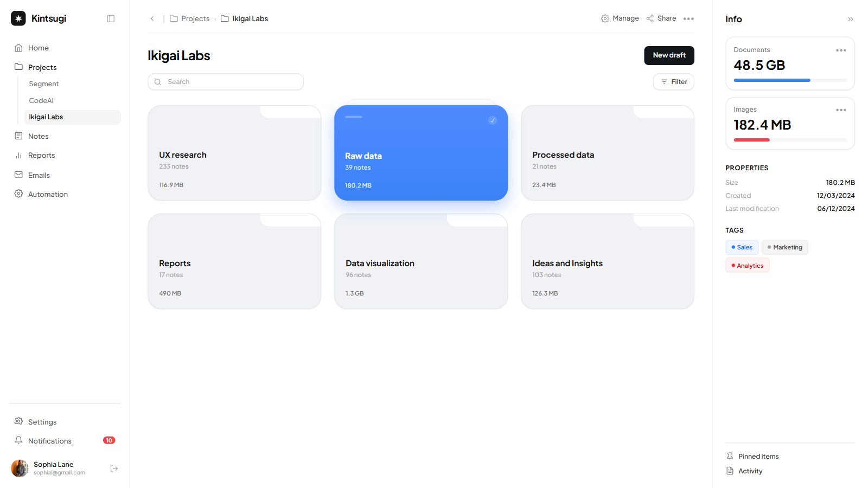868x488 pixels.
Task: Click the Marketing tag
Action: (785, 247)
